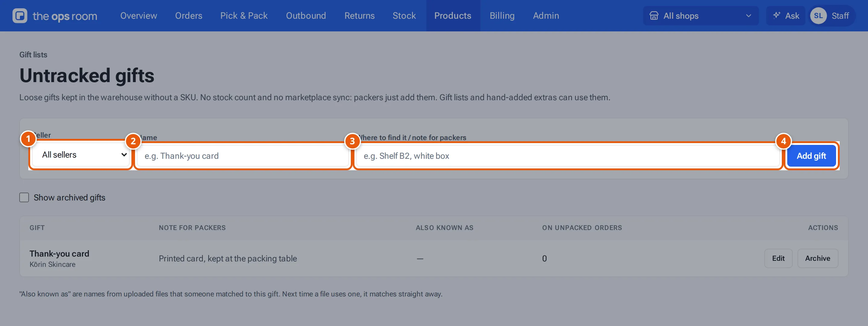This screenshot has width=868, height=326.
Task: Focus the gift Name input field
Action: point(243,155)
